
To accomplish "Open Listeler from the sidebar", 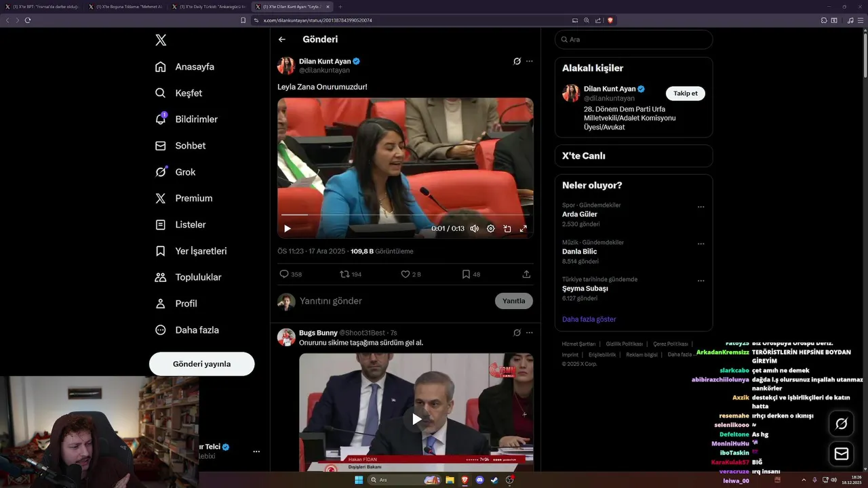I will [180, 224].
